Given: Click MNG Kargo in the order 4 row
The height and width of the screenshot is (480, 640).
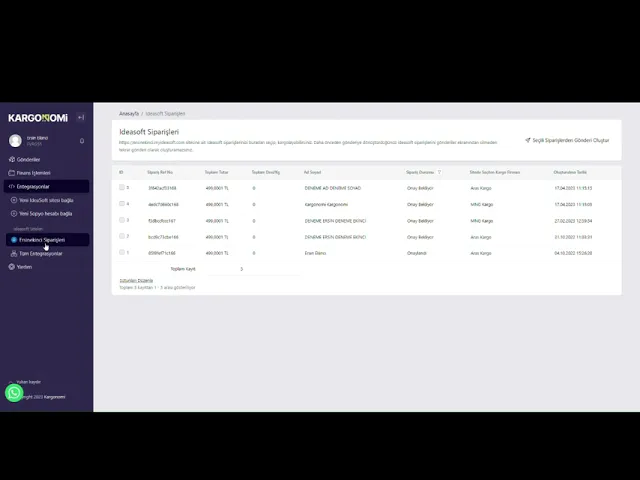Looking at the screenshot, I should [x=482, y=204].
